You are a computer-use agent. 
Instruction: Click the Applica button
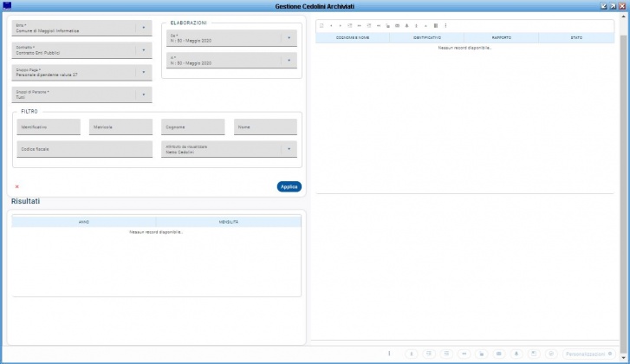(289, 187)
